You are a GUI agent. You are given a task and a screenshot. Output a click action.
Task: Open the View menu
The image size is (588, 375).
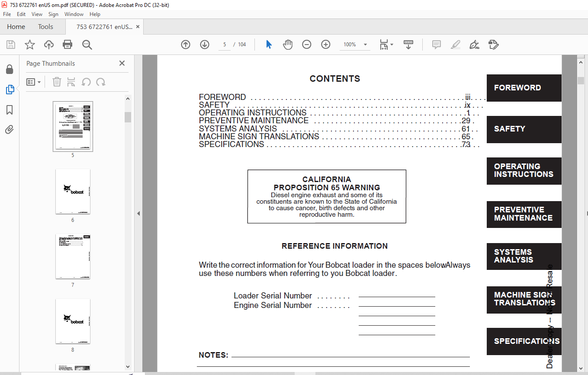(37, 14)
